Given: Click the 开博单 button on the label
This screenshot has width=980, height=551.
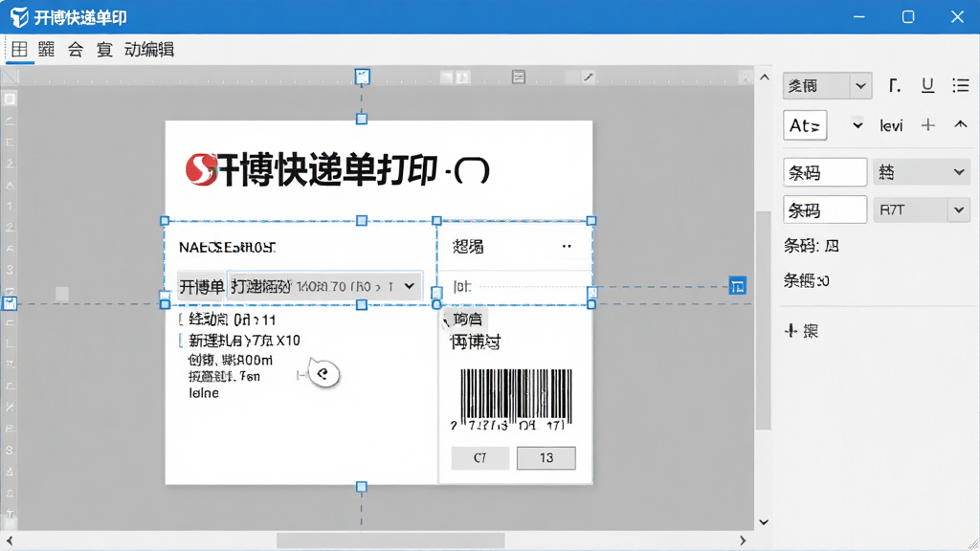Looking at the screenshot, I should point(201,286).
